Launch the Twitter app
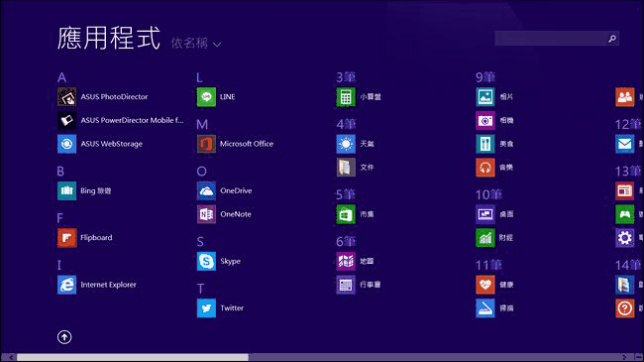Viewport: 644px width, 362px height. pos(220,307)
